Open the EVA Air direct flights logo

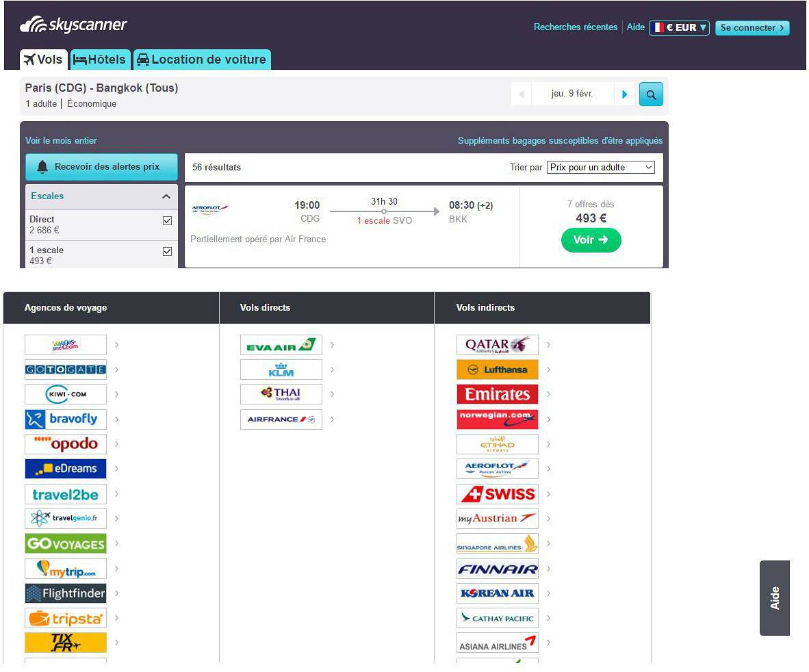point(281,345)
